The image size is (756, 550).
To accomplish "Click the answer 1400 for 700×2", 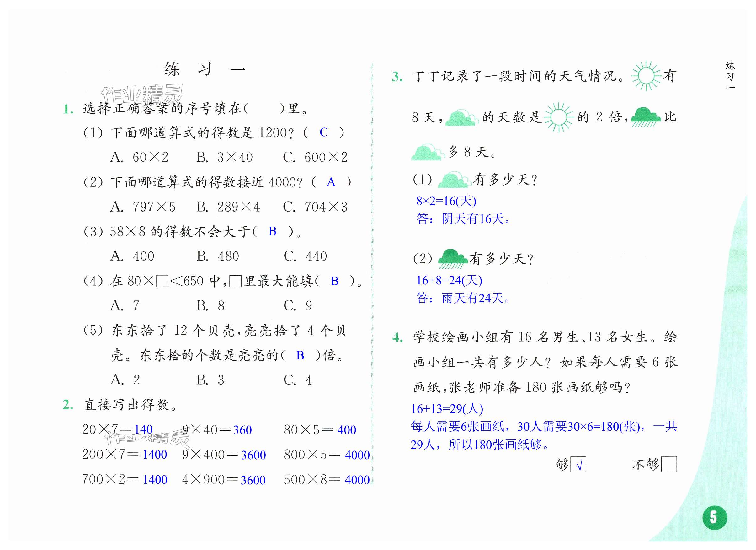I will click(x=155, y=480).
